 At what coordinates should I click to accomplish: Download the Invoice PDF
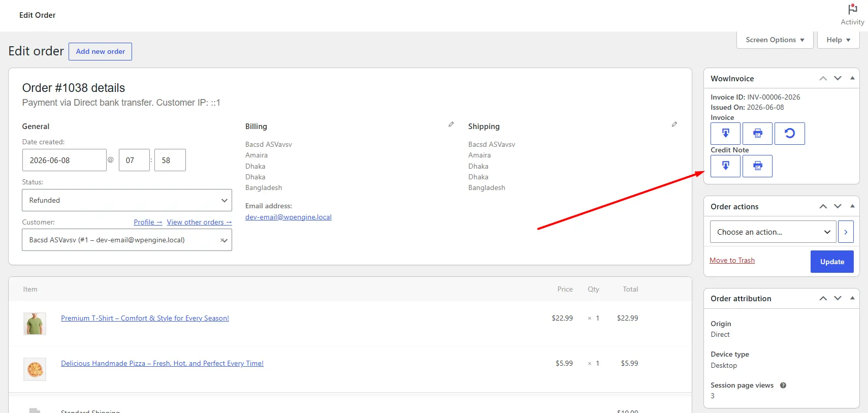coord(725,134)
